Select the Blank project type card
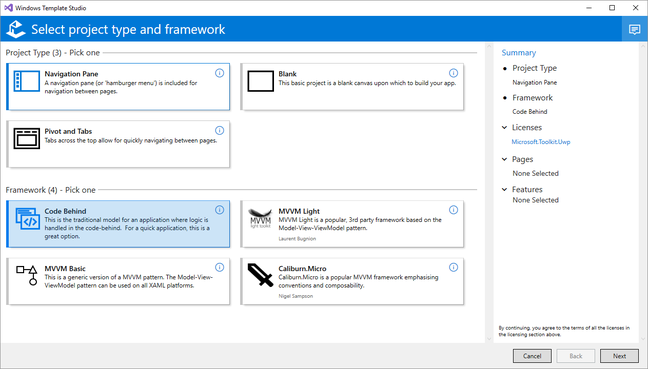The height and width of the screenshot is (369, 648). click(352, 87)
